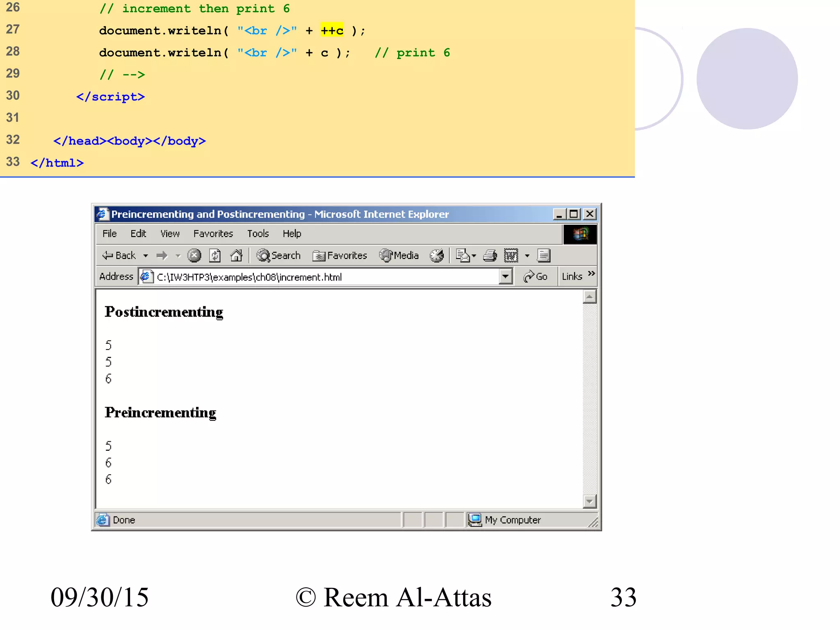This screenshot has width=840, height=630.
Task: Click the Print icon
Action: [x=490, y=256]
